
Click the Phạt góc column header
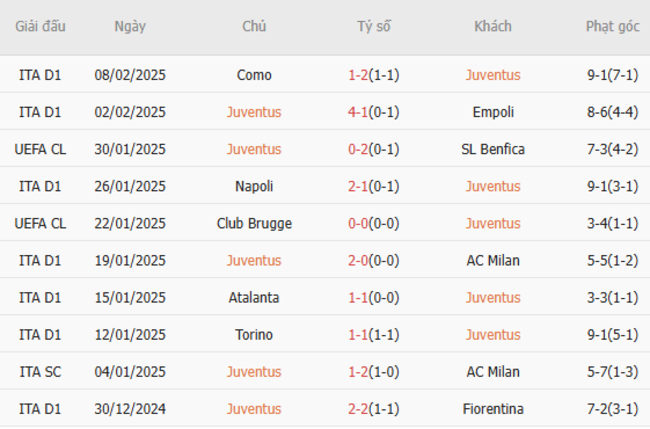612,27
